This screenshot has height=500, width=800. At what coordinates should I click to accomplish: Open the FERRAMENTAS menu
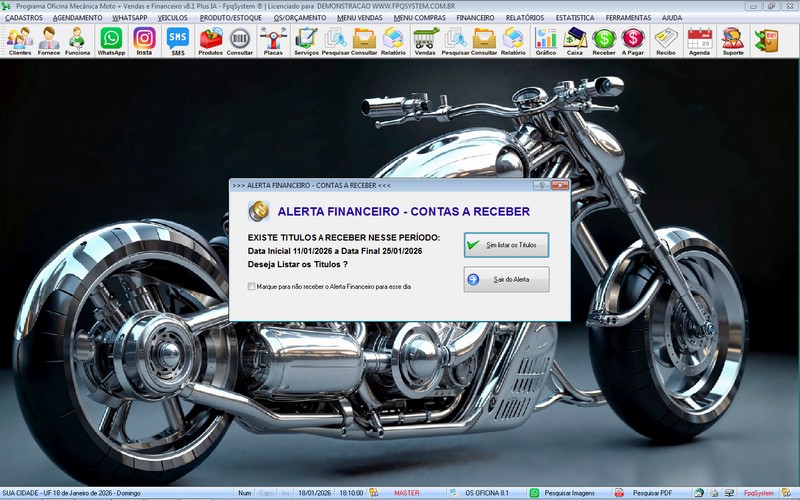[x=628, y=18]
